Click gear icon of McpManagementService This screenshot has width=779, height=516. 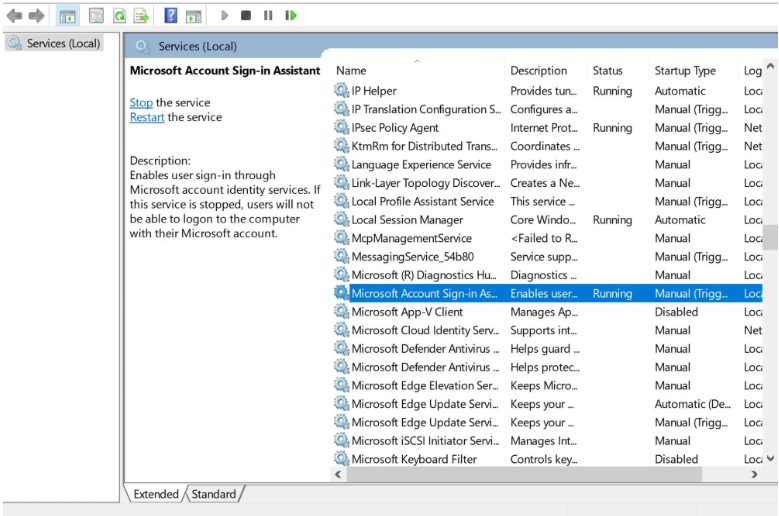341,237
